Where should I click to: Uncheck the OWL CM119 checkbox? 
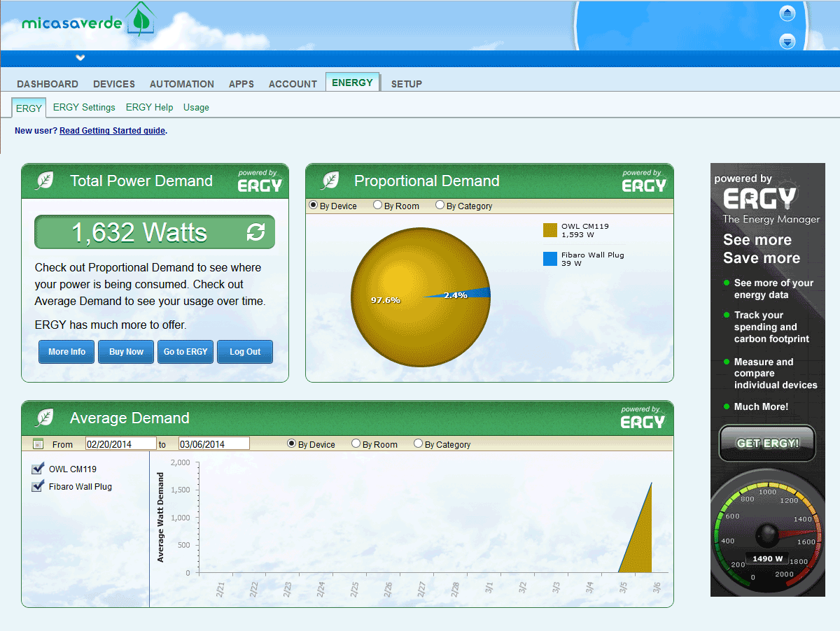coord(38,469)
